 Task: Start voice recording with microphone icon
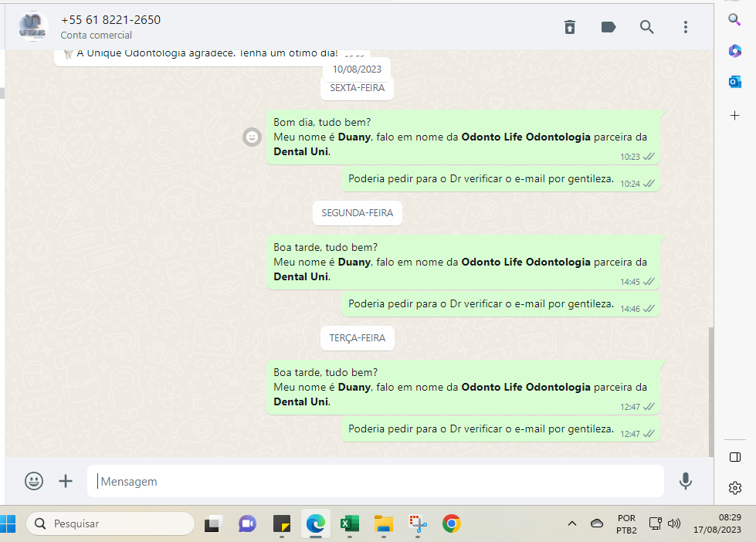click(x=685, y=481)
